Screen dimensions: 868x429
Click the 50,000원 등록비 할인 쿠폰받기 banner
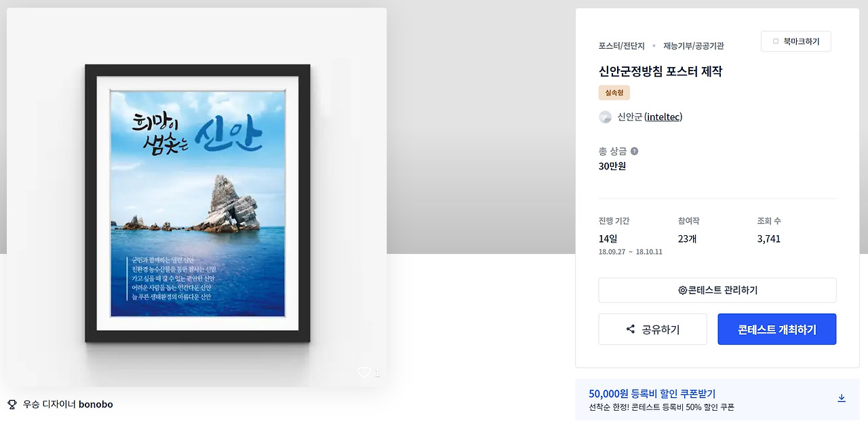point(717,400)
